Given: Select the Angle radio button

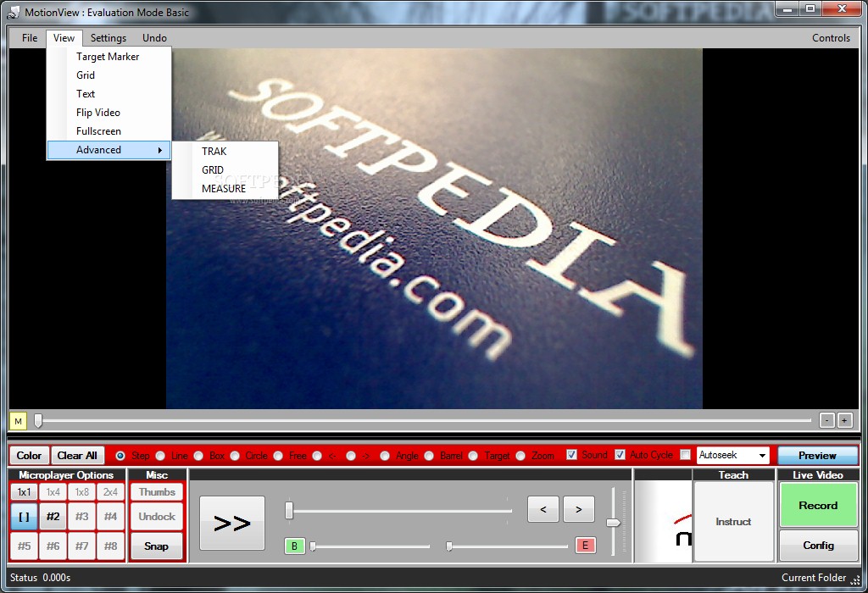Looking at the screenshot, I should pyautogui.click(x=385, y=456).
